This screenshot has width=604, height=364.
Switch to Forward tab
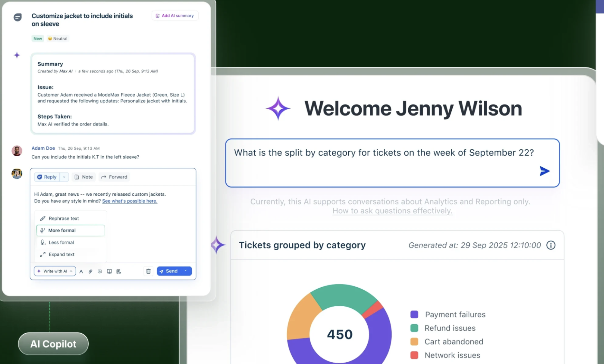point(114,177)
